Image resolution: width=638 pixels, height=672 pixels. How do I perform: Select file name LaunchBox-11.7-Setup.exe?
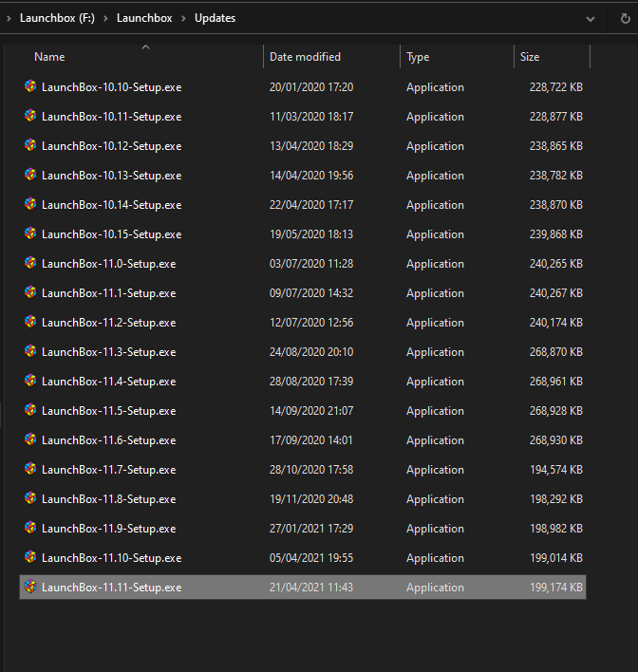point(109,470)
